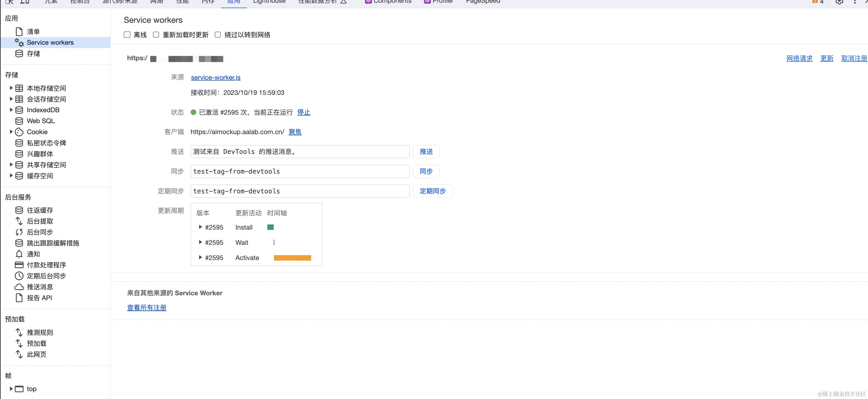The width and height of the screenshot is (868, 399).
Task: Select the 推送消息 cloud icon
Action: pos(19,287)
